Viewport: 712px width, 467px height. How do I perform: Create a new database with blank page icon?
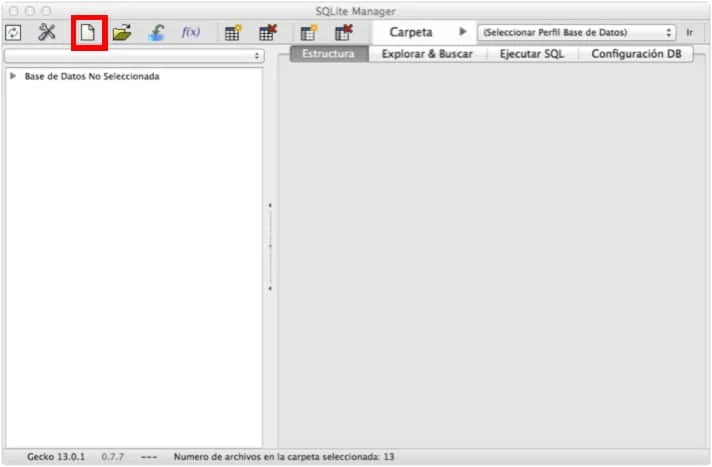pos(88,33)
